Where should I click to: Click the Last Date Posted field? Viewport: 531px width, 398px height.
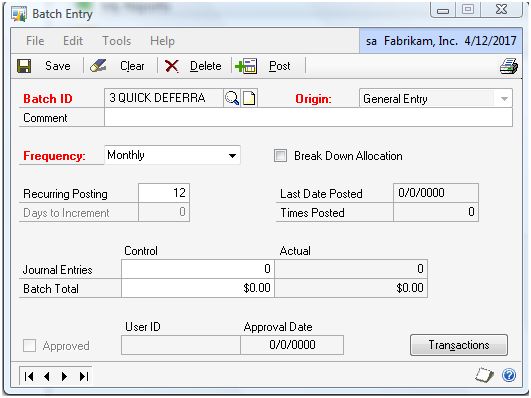point(436,193)
